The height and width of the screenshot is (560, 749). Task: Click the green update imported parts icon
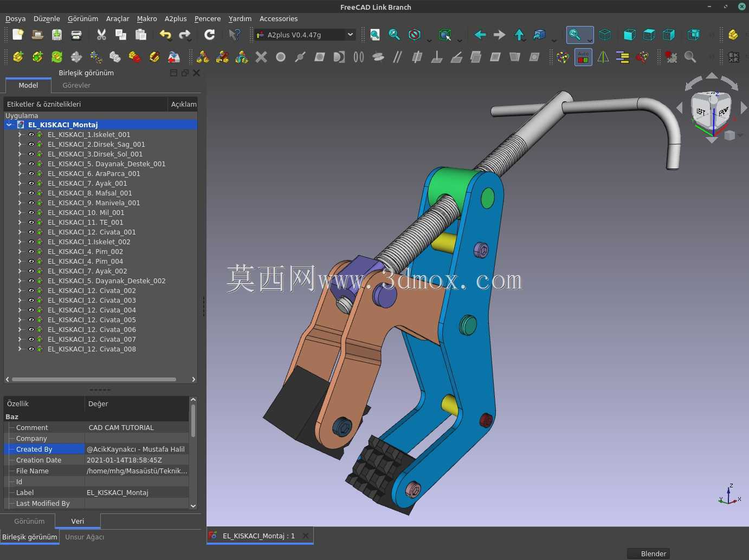(57, 57)
